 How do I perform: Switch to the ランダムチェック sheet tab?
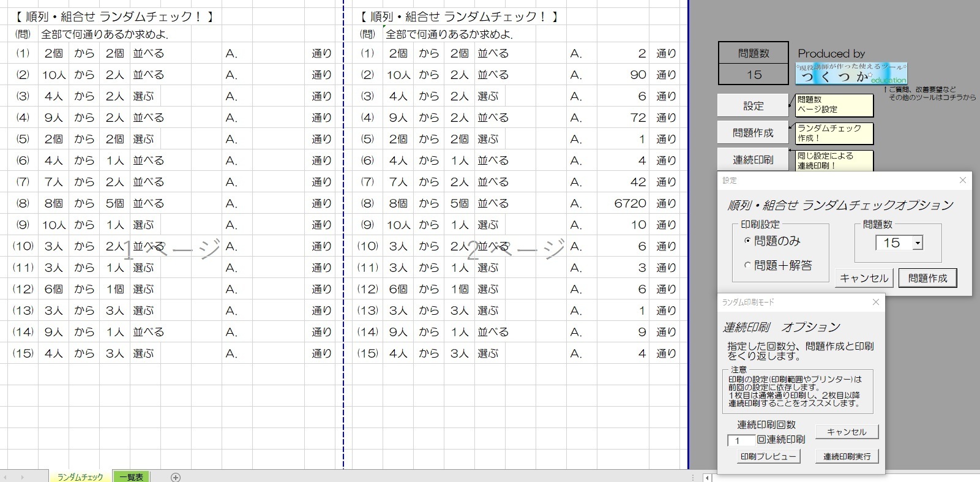(x=80, y=476)
